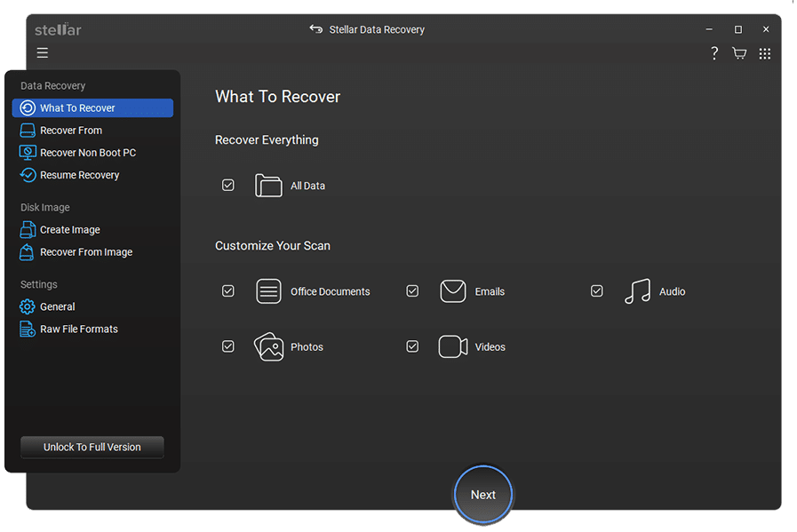Viewport: 797px width, 532px height.
Task: Click the Audio music note icon
Action: pyautogui.click(x=637, y=291)
